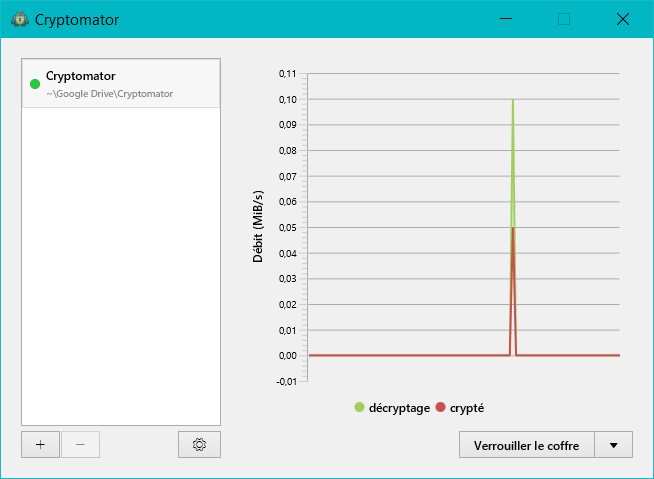Click the add vault plus button
The width and height of the screenshot is (654, 479).
40,444
